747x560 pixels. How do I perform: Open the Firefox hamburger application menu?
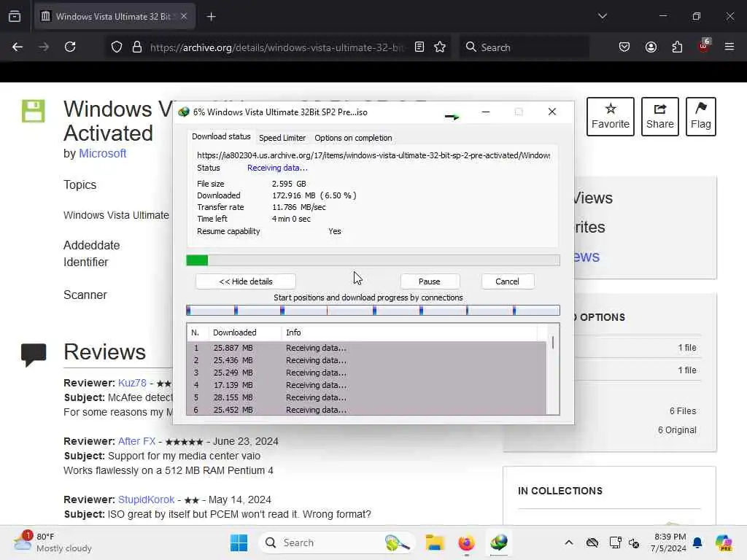coord(729,47)
